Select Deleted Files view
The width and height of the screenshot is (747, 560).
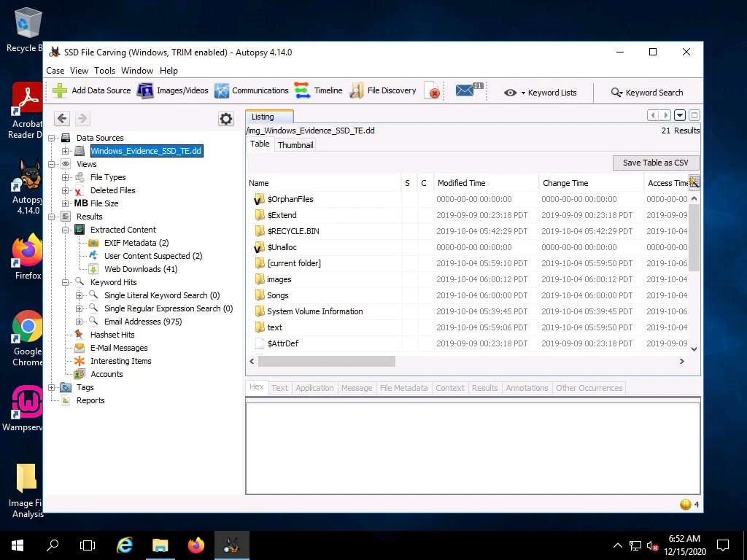click(112, 190)
